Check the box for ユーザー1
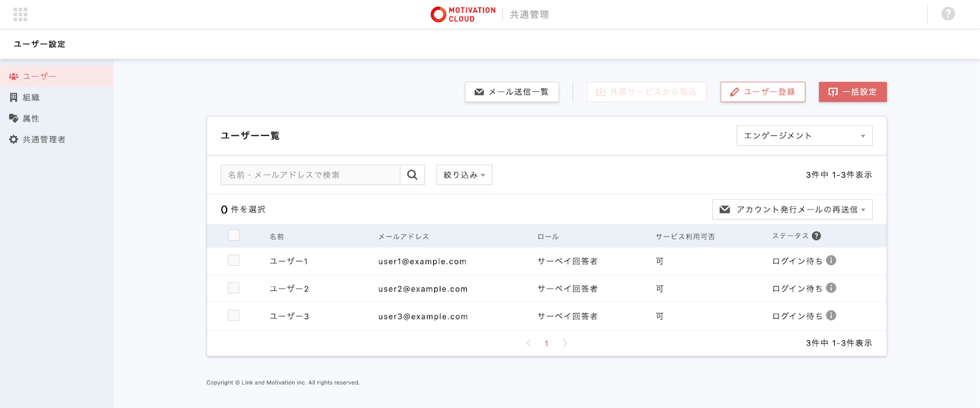Image resolution: width=980 pixels, height=408 pixels. [x=233, y=260]
